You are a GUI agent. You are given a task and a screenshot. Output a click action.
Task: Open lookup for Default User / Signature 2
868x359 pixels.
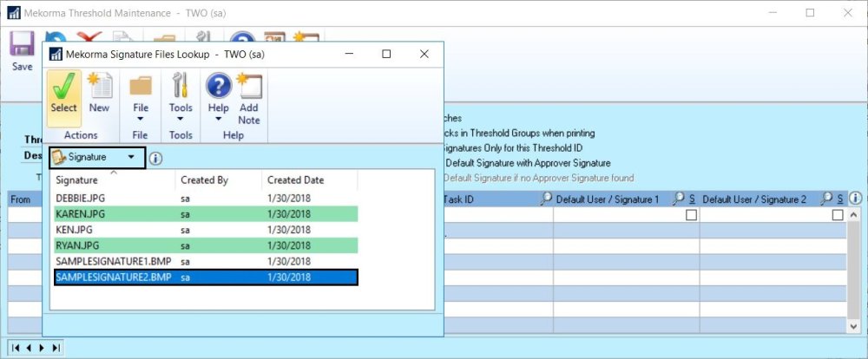(826, 199)
